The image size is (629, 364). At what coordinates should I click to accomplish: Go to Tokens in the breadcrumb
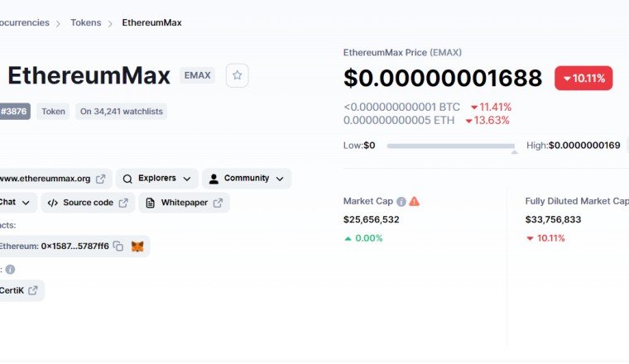click(x=85, y=23)
